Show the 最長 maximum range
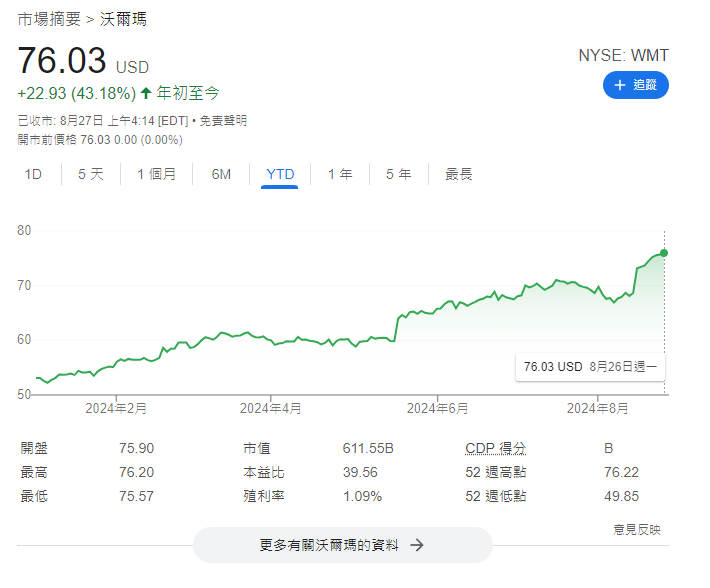The height and width of the screenshot is (588, 710). click(x=458, y=174)
